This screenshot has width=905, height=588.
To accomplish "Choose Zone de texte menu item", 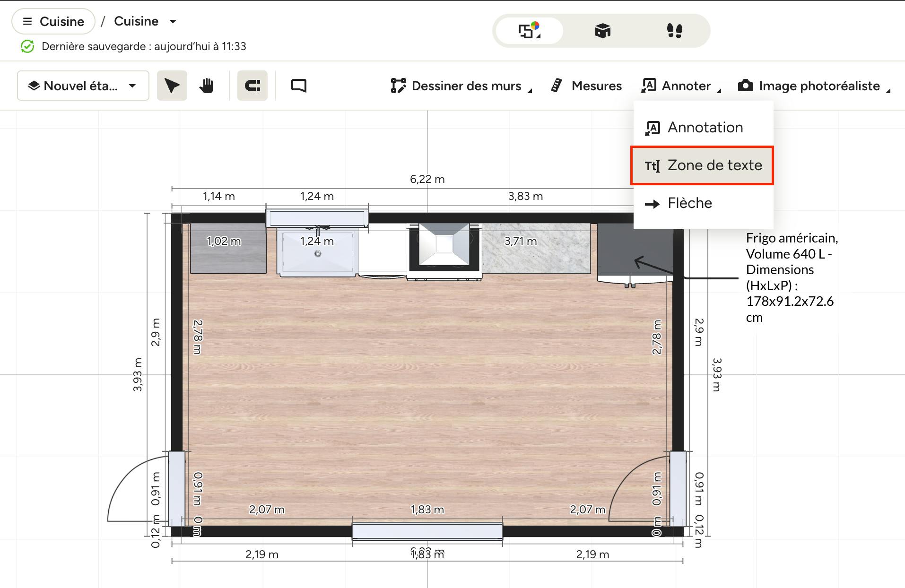I will (702, 165).
